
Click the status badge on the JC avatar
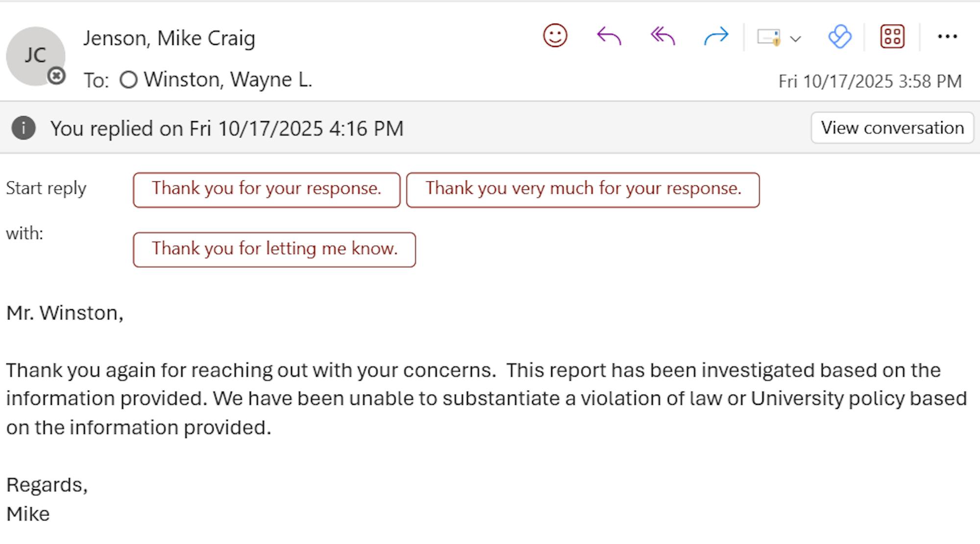56,76
